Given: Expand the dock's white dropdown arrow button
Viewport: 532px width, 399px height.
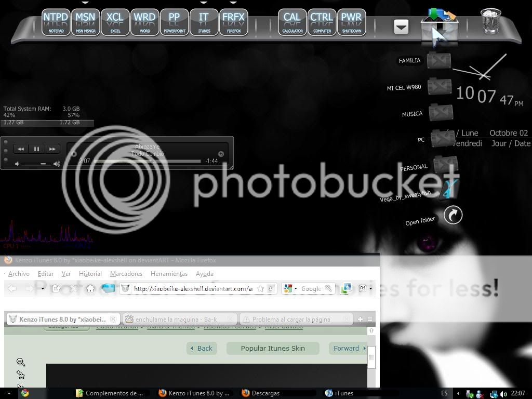Looking at the screenshot, I should [x=401, y=27].
